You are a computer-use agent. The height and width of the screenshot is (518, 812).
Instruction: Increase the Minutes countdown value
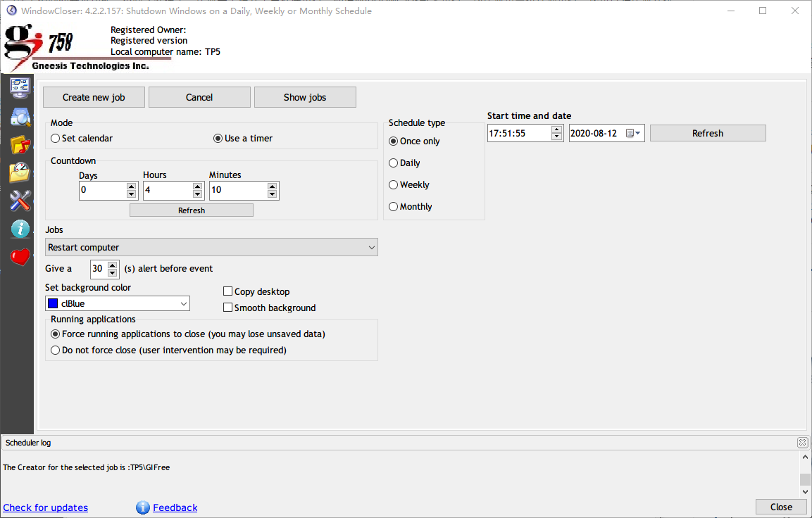point(273,187)
